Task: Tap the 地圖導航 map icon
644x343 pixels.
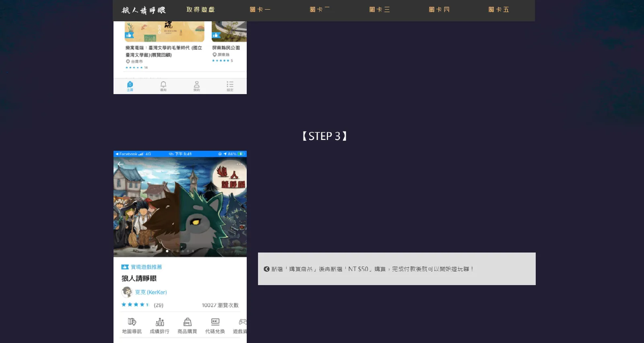Action: (132, 326)
